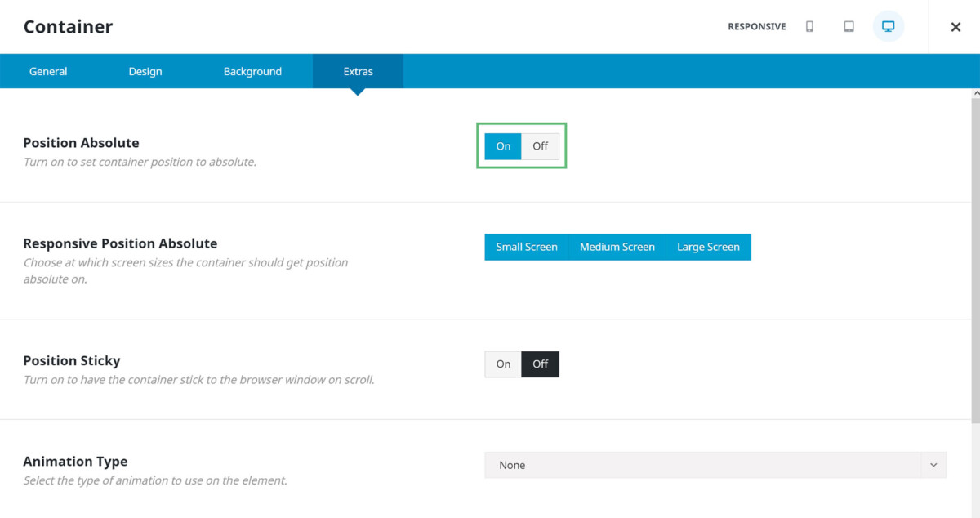Expand the Animation Type chevron arrow
Viewport: 980px width, 518px height.
pos(933,464)
